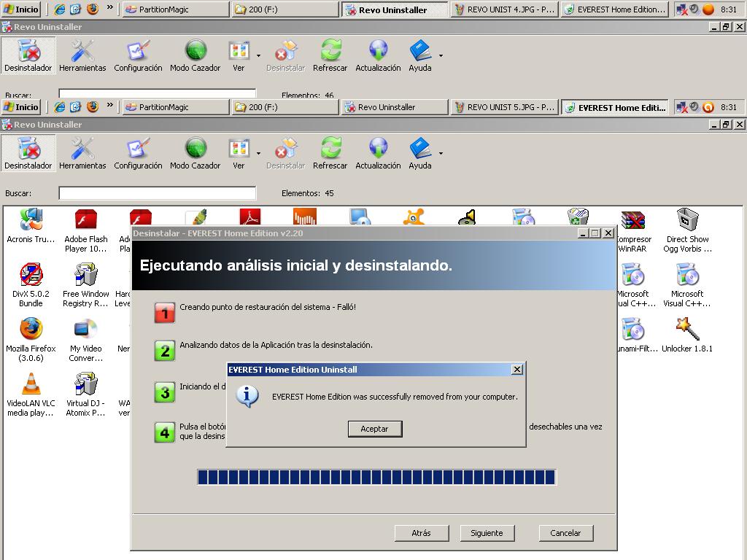Click Desinstalador in toolbar above Elementos: 45
Screen dimensions: 747x560
click(28, 153)
